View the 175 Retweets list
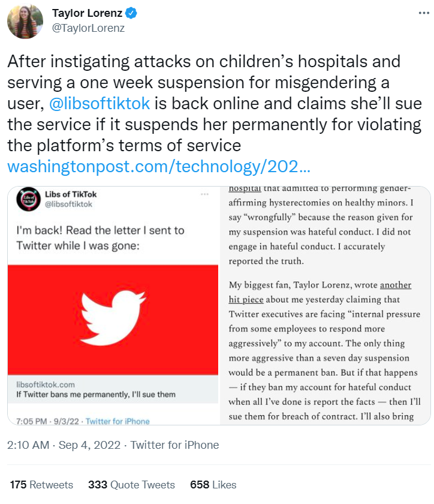This screenshot has height=504, width=434. 41,485
